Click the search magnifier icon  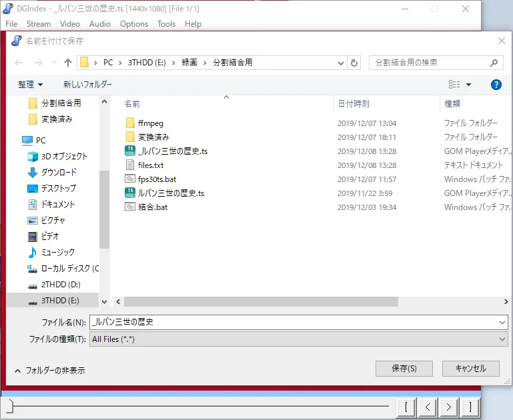494,63
